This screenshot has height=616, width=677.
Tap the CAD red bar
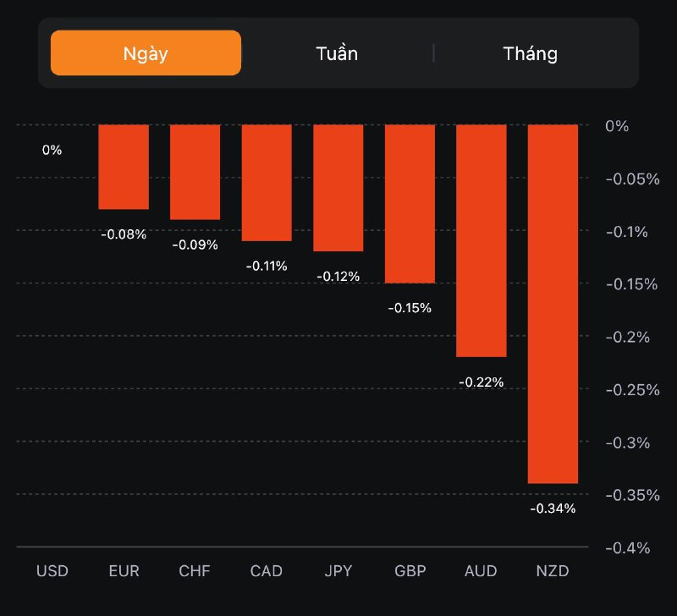coord(267,183)
